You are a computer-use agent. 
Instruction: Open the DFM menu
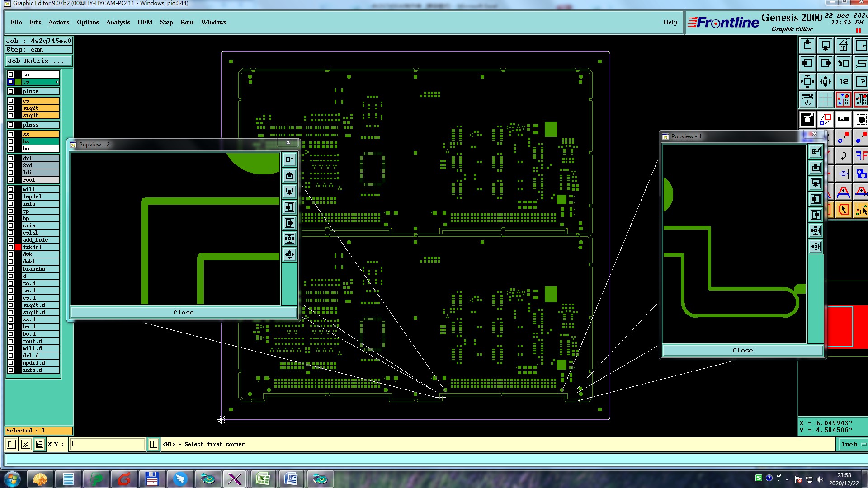[145, 22]
